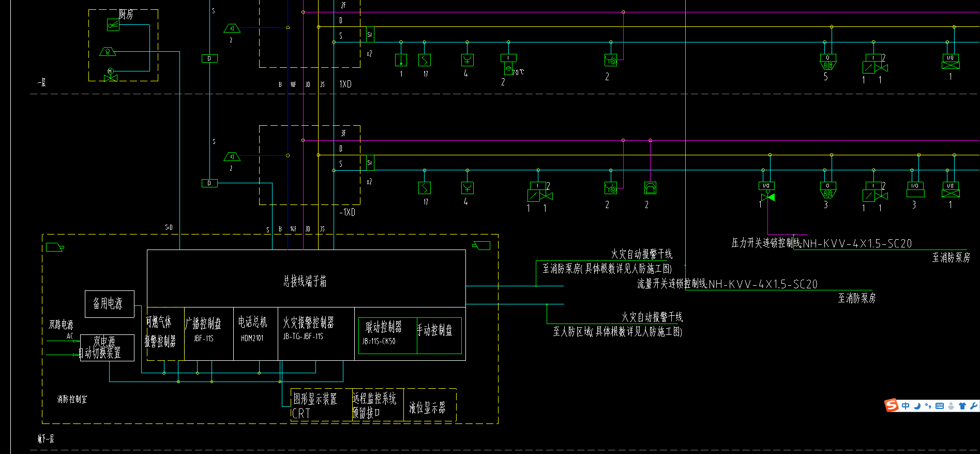This screenshot has width=980, height=454.
Task: Select the 总接线端子箱 terminal box label
Action: tap(305, 281)
